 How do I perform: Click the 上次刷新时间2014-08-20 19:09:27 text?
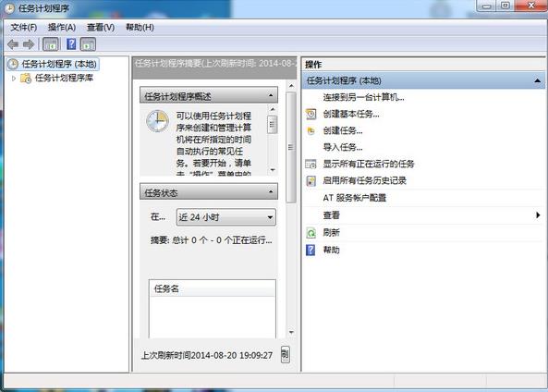(207, 355)
